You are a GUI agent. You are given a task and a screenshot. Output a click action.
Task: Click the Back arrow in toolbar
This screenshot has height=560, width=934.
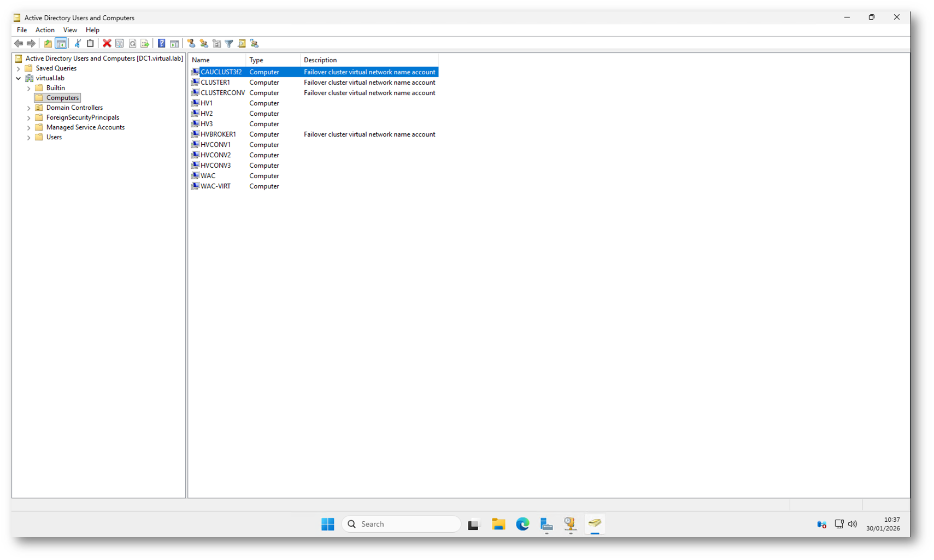19,43
